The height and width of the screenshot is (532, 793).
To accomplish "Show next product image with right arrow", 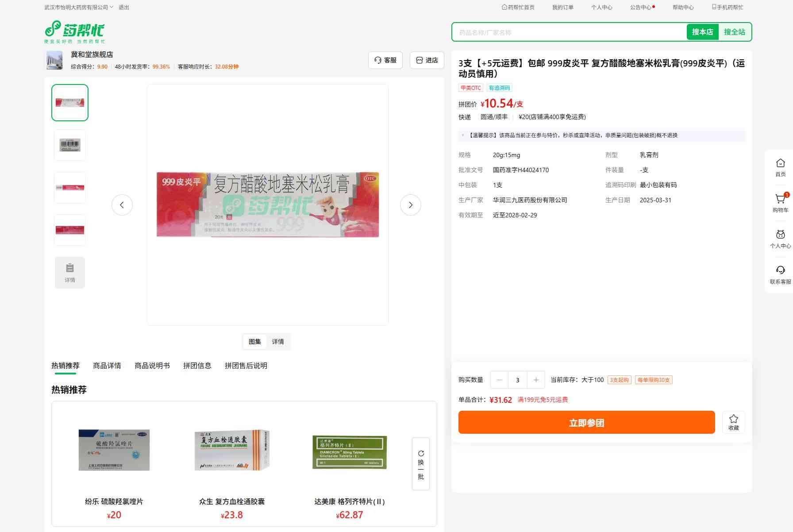I will [410, 205].
